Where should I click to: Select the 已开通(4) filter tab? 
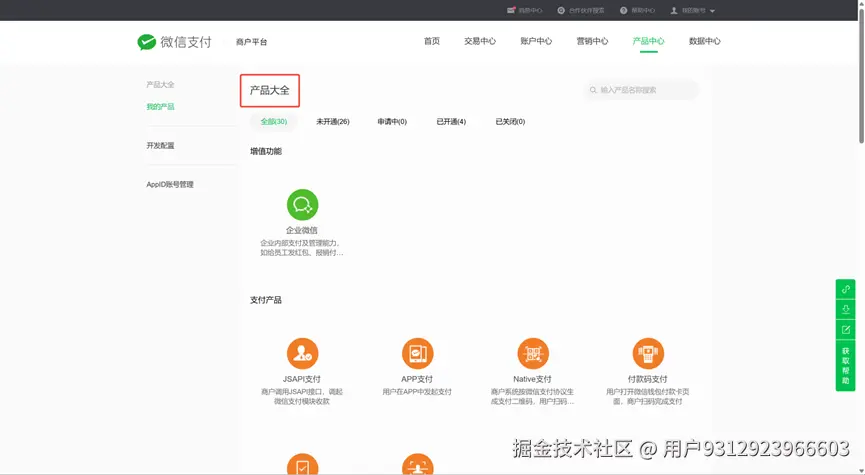(451, 121)
